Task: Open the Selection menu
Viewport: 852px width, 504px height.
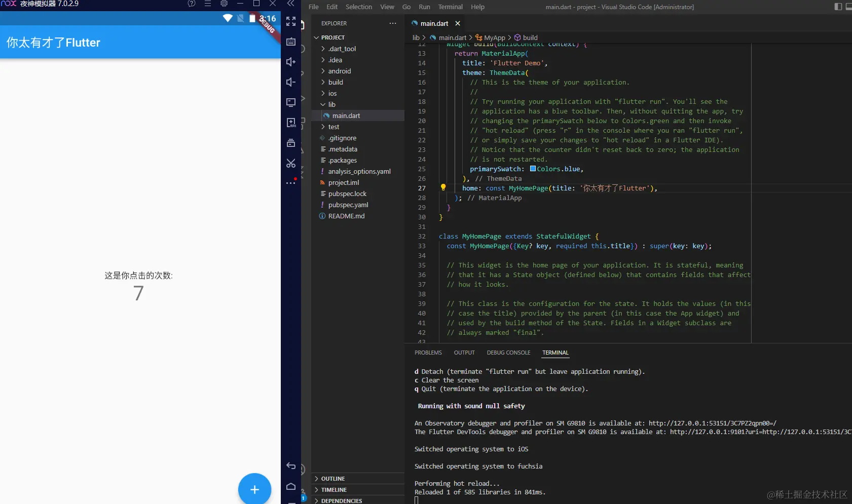Action: [x=359, y=7]
